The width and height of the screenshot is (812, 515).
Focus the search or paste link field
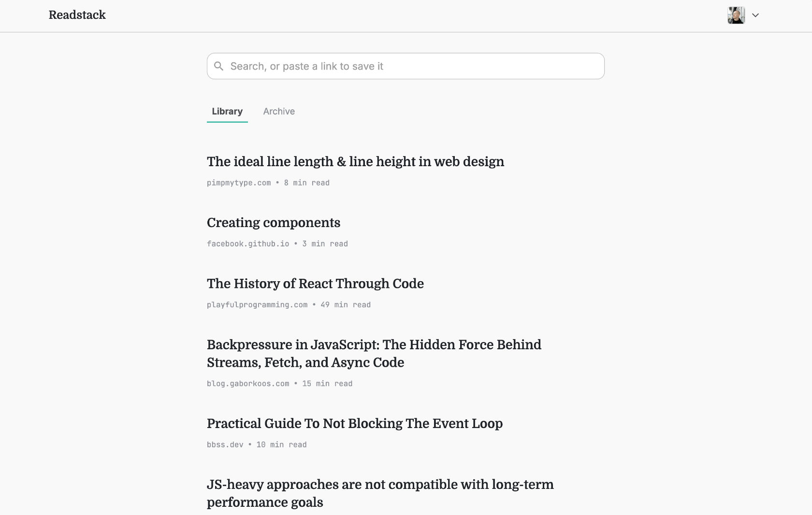(406, 66)
